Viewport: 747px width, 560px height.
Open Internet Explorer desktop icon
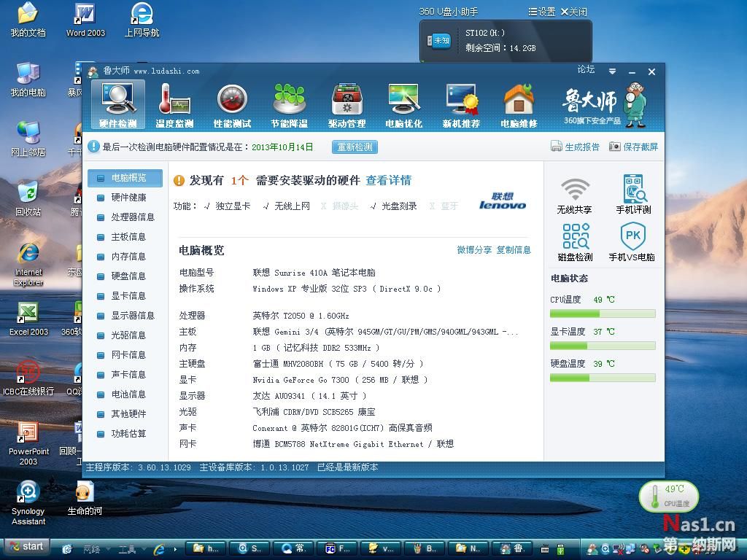[x=28, y=264]
